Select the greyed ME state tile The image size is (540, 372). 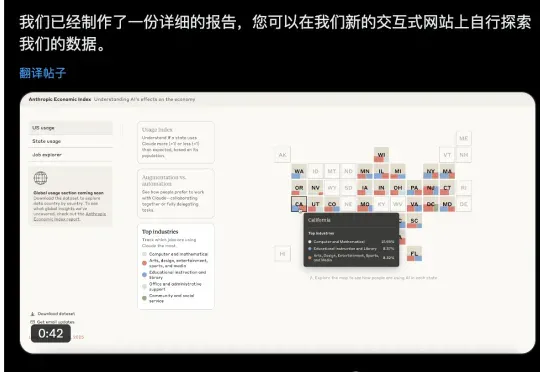click(464, 138)
